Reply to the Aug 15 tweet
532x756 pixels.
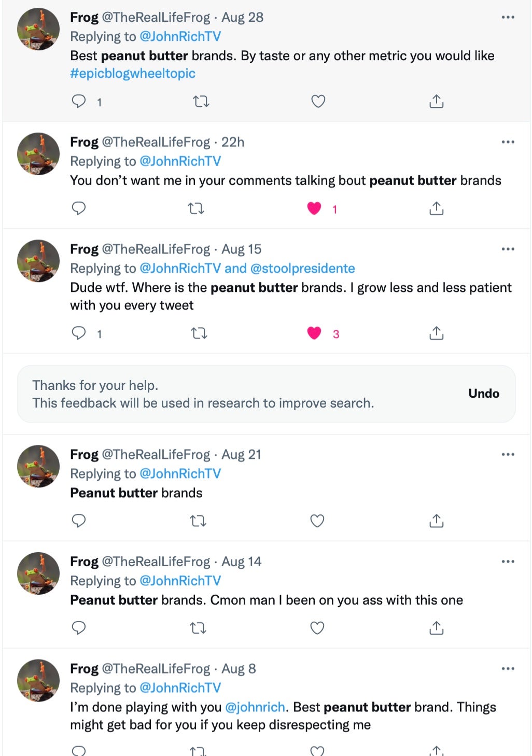79,333
